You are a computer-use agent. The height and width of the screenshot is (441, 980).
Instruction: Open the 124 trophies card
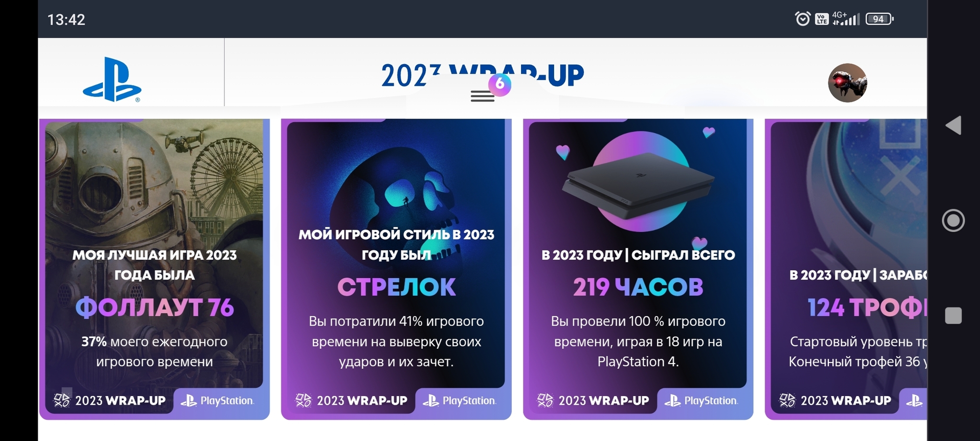(846, 269)
